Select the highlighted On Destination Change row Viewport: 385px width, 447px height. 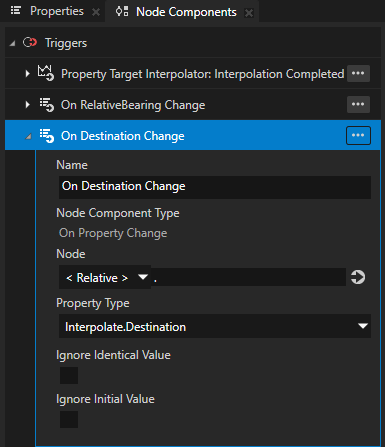(193, 135)
